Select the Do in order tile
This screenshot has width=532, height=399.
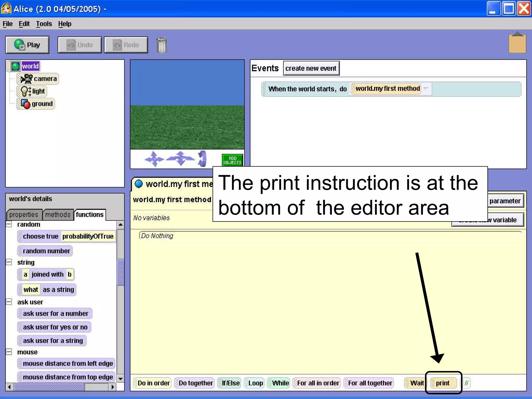pos(152,383)
